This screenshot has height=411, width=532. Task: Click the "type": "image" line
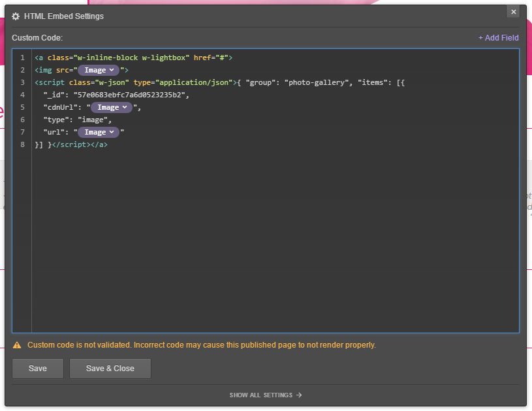click(78, 120)
